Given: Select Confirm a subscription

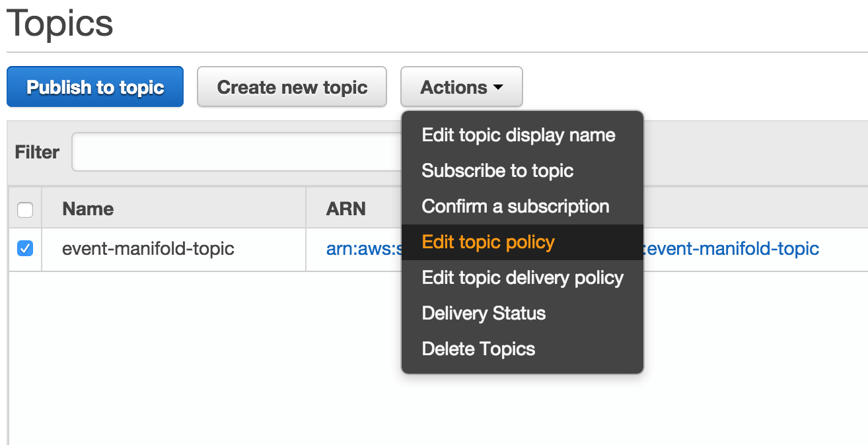Looking at the screenshot, I should [515, 206].
